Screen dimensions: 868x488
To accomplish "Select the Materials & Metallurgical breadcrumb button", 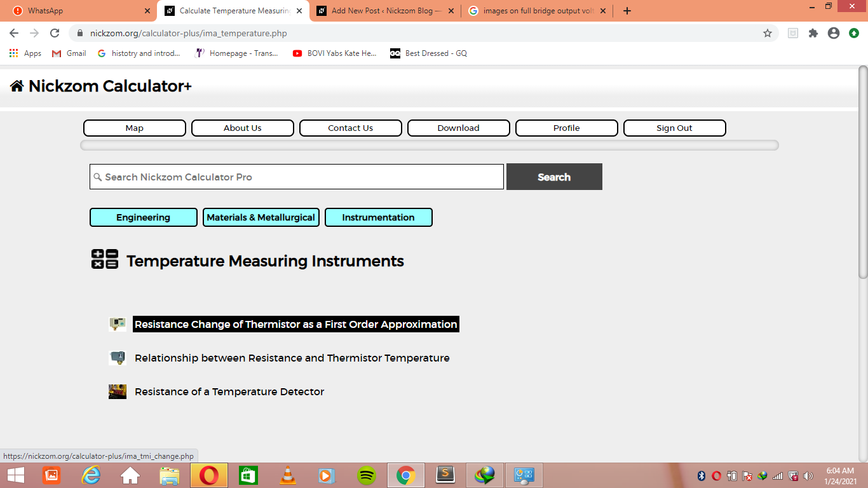I will click(x=261, y=217).
